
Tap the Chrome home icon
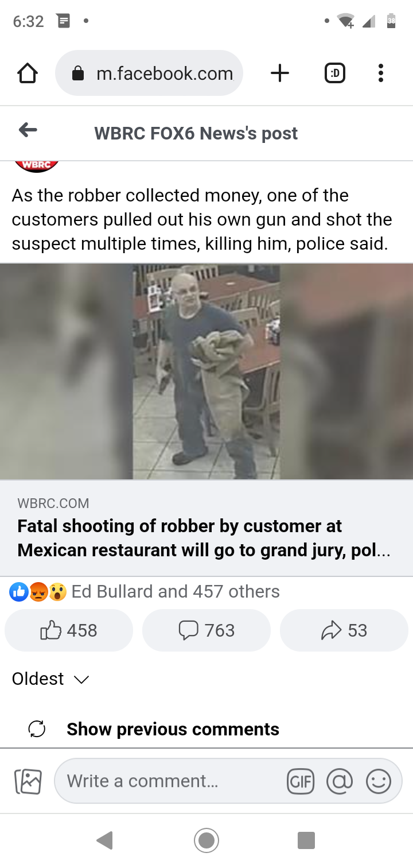coord(27,73)
